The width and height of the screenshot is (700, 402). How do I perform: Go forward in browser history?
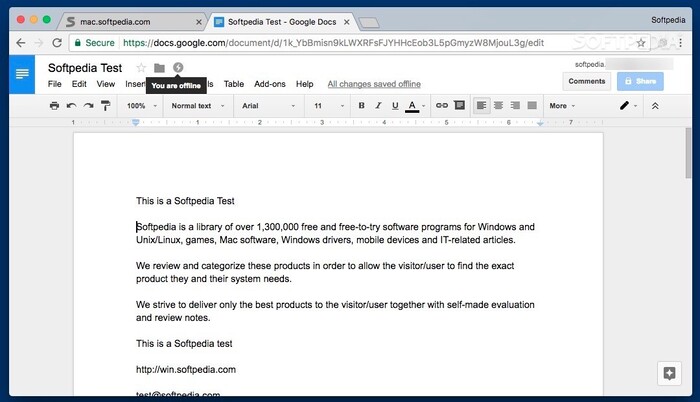(x=39, y=43)
